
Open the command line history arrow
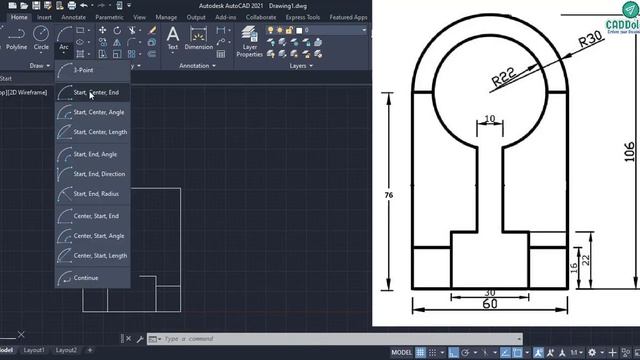(x=519, y=339)
